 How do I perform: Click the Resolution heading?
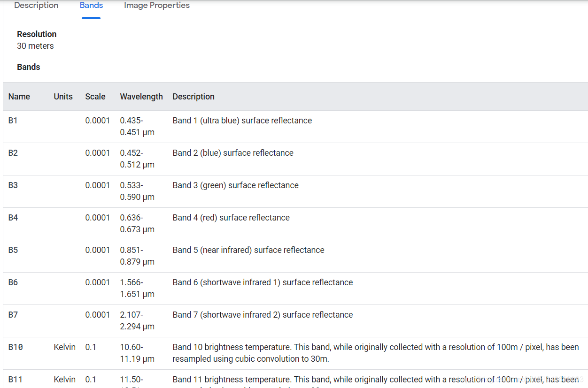[x=37, y=34]
